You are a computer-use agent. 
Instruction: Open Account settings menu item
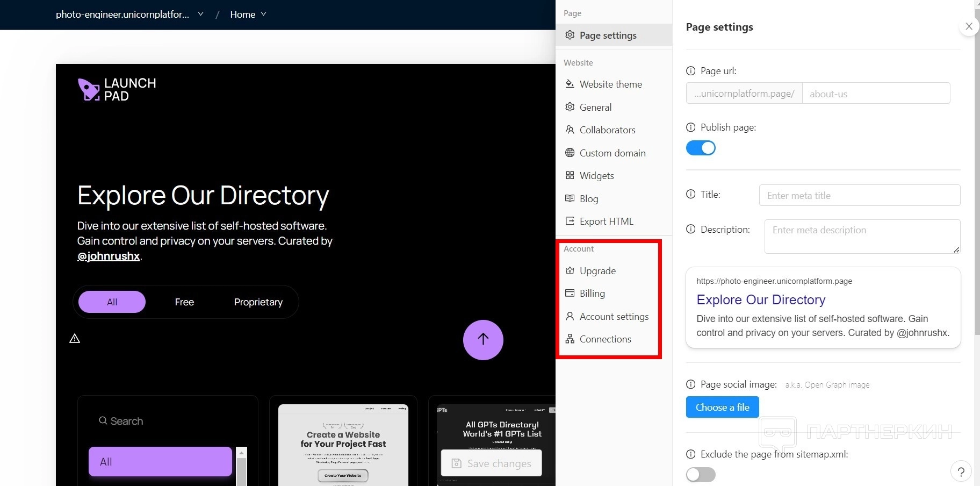click(614, 316)
